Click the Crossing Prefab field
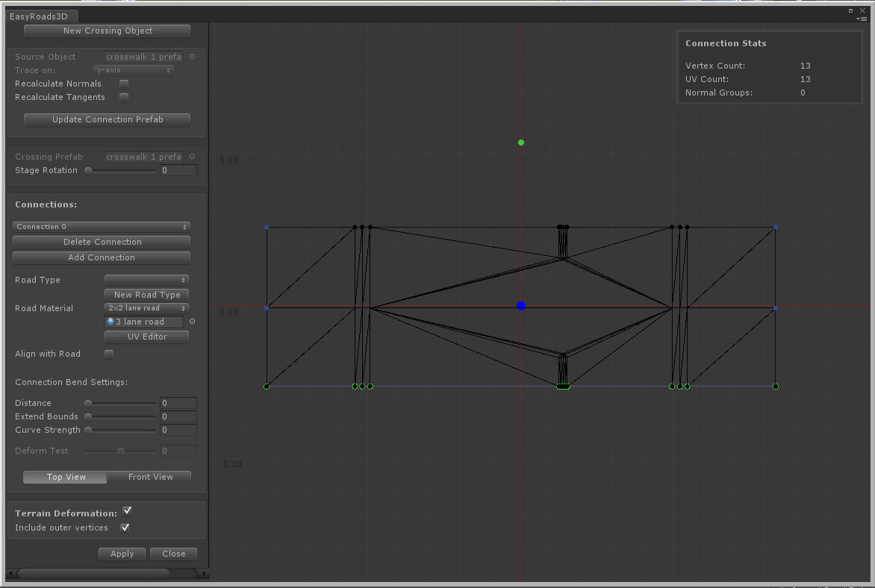This screenshot has height=588, width=875. 143,157
